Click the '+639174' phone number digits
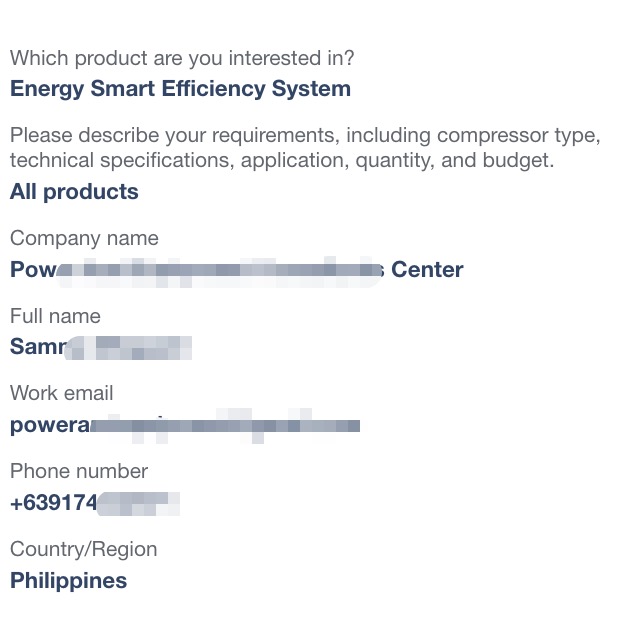 pyautogui.click(x=53, y=503)
